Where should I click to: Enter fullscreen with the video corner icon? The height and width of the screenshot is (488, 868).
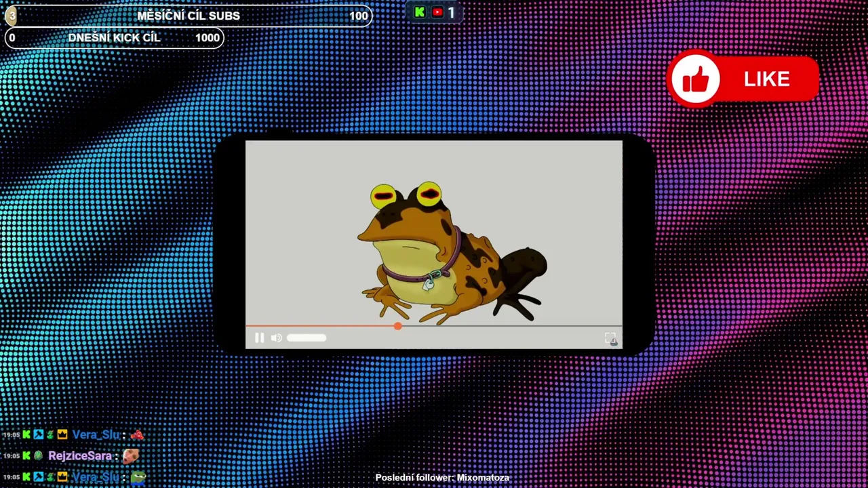[610, 338]
